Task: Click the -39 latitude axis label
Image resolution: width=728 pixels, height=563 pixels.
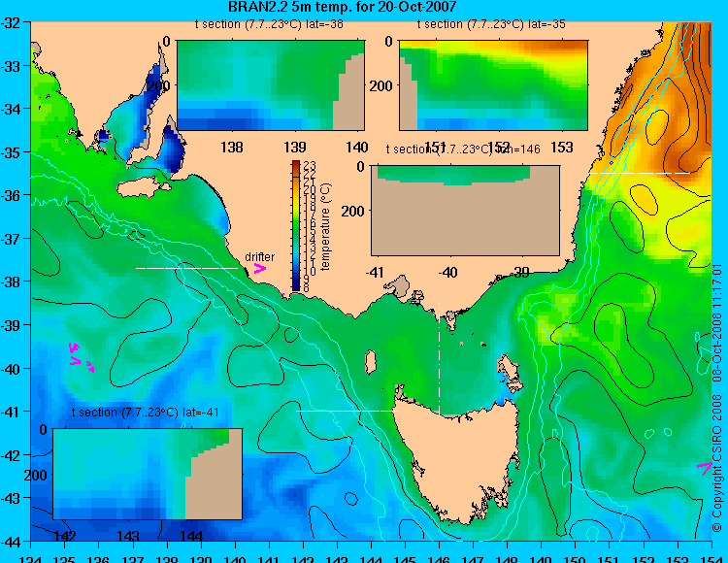Action: tap(11, 325)
